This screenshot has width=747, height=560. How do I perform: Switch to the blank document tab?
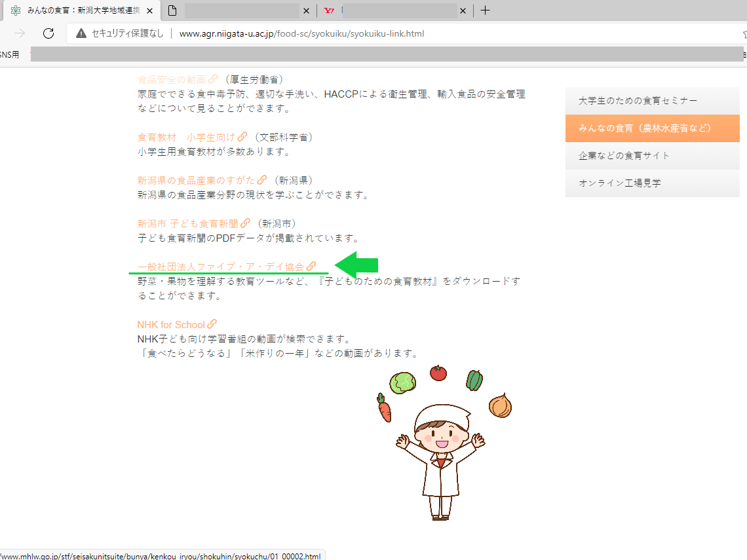tap(239, 10)
